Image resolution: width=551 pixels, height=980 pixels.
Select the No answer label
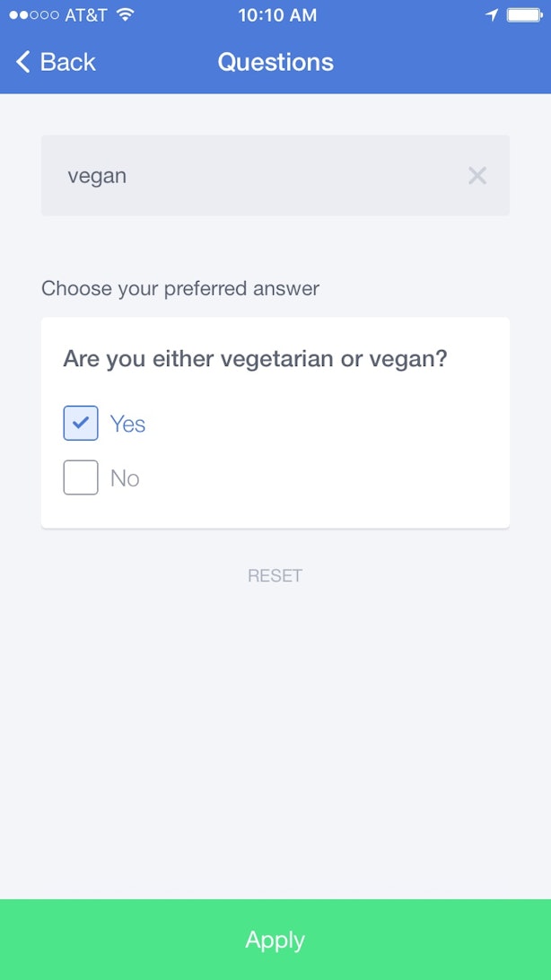[125, 478]
